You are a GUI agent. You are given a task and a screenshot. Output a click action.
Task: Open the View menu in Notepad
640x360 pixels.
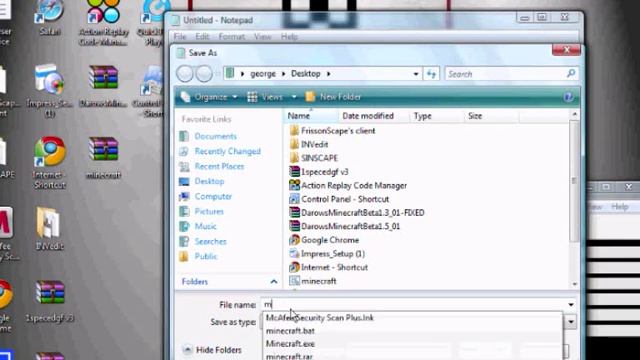(x=262, y=37)
